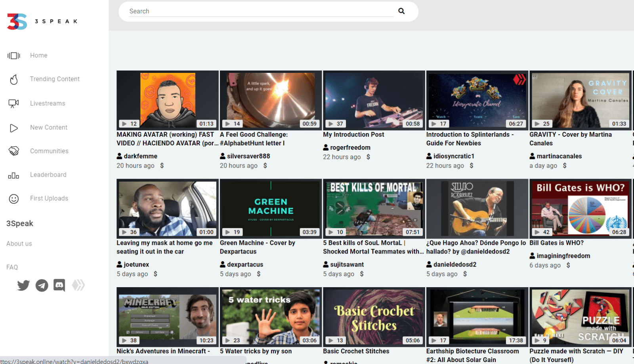Open the Telegram icon link
The image size is (634, 364).
tap(42, 285)
